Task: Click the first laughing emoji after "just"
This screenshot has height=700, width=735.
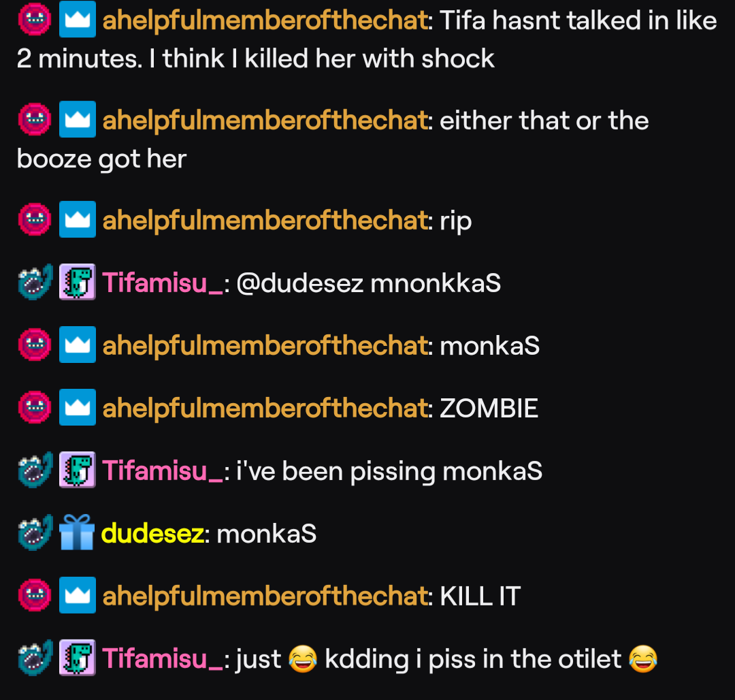Action: [x=303, y=658]
